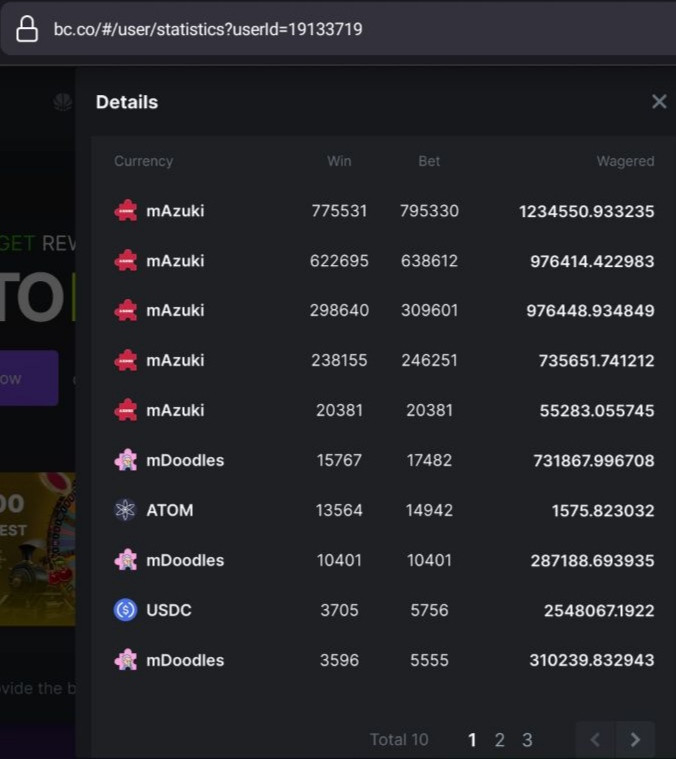Click bet value 17482
Image resolution: width=676 pixels, height=759 pixels.
tap(429, 460)
